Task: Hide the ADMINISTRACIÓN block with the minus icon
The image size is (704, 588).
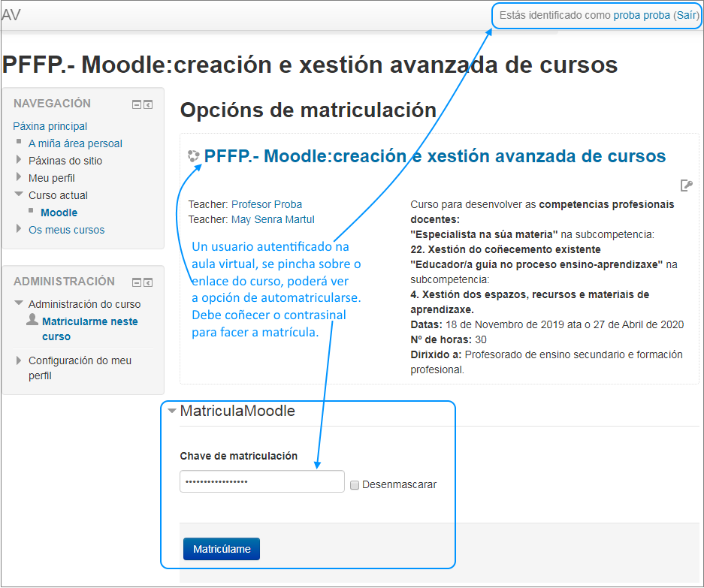Action: pos(136,282)
